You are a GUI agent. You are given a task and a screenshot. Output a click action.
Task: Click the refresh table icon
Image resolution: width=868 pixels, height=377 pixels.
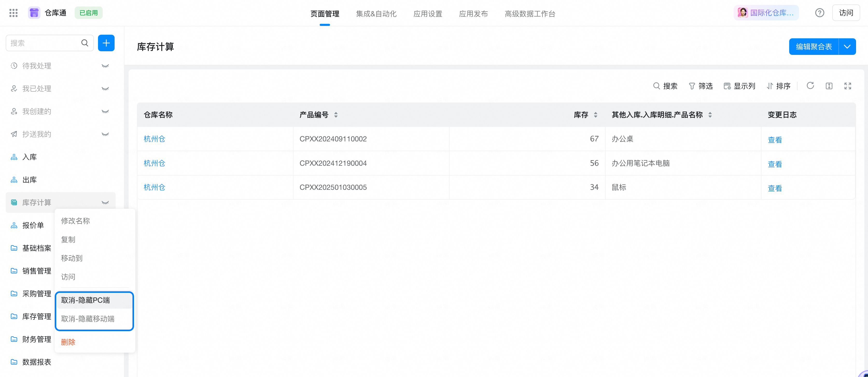click(x=810, y=86)
